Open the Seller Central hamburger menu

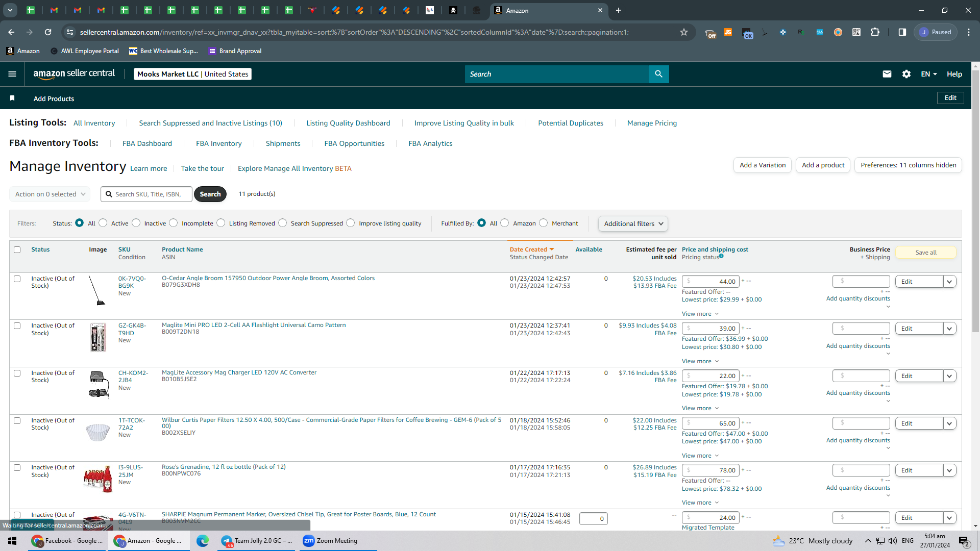[x=12, y=74]
